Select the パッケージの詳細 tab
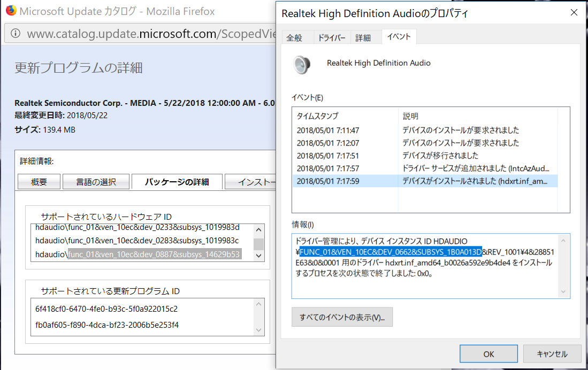Screen dimensions: 588x370 pyautogui.click(x=177, y=182)
